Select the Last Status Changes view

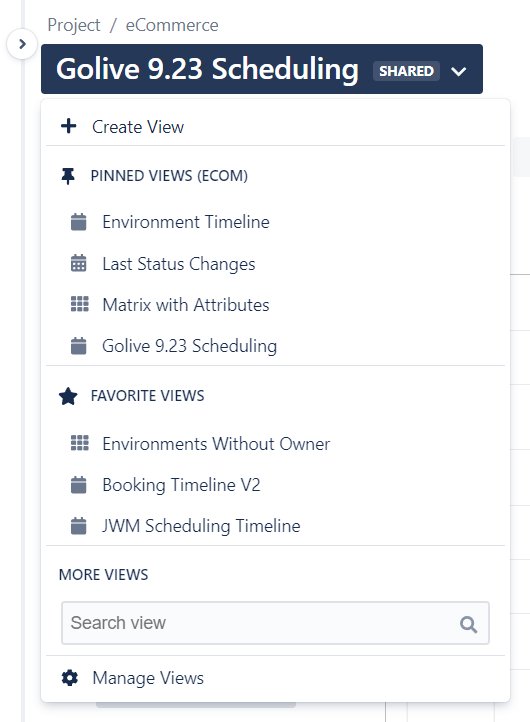coord(179,264)
